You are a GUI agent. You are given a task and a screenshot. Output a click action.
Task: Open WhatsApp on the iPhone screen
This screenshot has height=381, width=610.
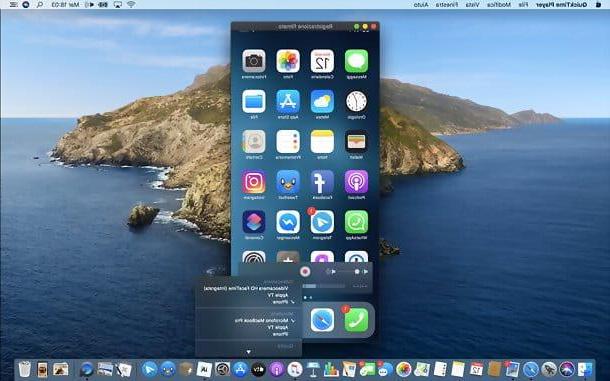coord(356,222)
